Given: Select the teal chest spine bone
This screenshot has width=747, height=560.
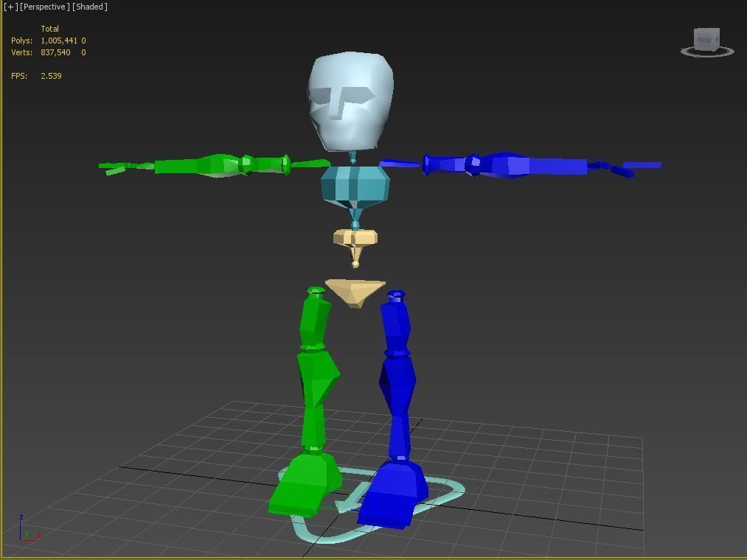Looking at the screenshot, I should click(x=355, y=186).
